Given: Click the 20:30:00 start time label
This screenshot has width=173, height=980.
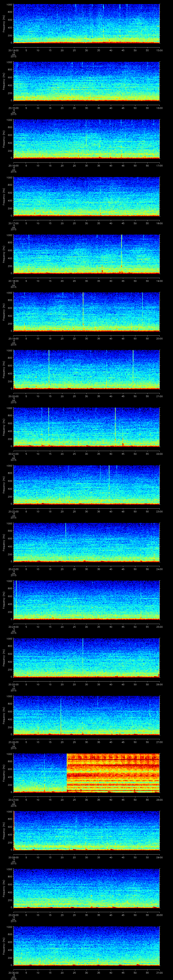Looking at the screenshot, I should [x=13, y=972].
